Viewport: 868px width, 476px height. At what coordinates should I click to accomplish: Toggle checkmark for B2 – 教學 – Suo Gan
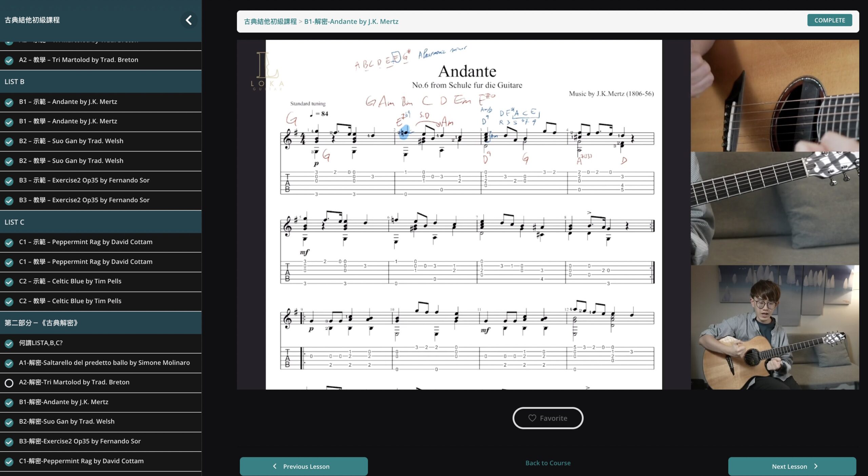9,161
